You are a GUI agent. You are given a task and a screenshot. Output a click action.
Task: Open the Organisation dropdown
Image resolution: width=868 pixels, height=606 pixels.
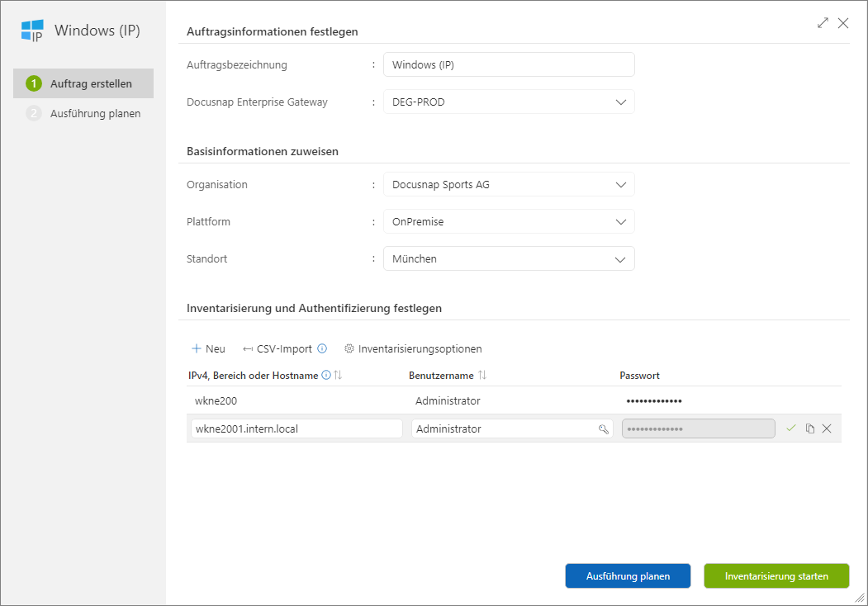pyautogui.click(x=509, y=184)
